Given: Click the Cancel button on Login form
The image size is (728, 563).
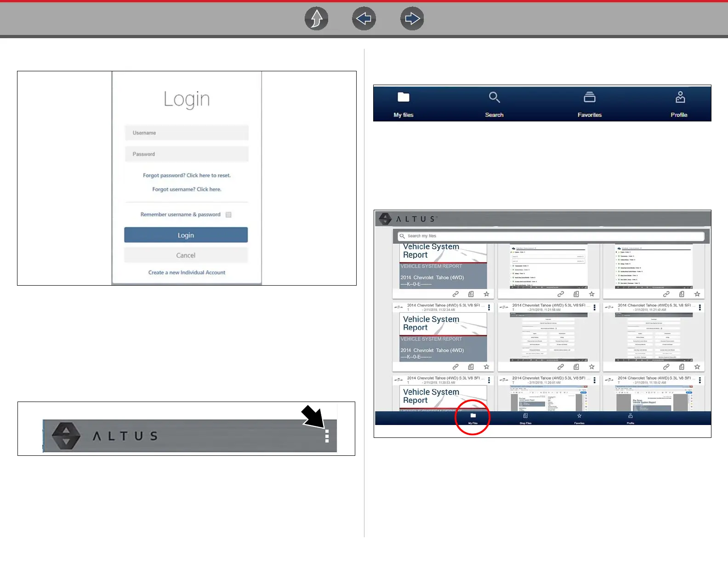Looking at the screenshot, I should click(x=186, y=255).
